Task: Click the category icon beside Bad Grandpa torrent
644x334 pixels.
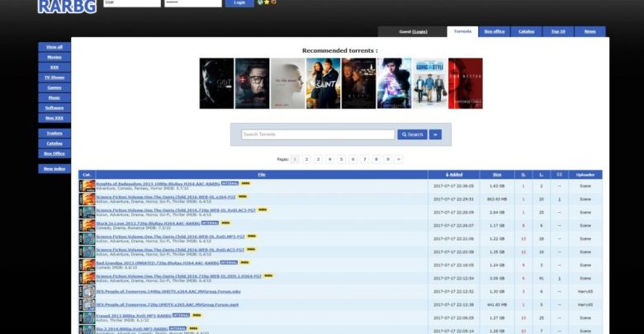Action: (87, 265)
